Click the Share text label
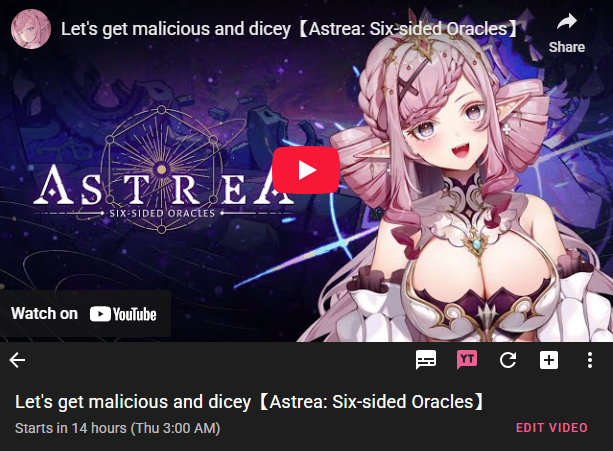 click(x=566, y=47)
